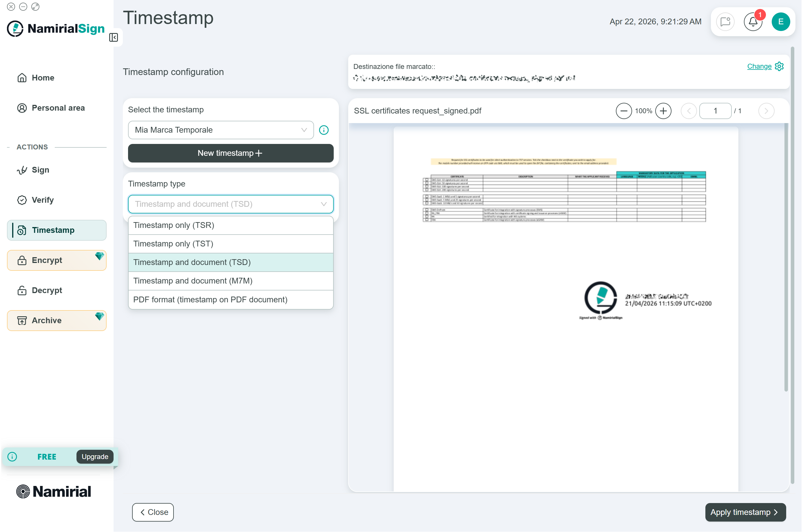The image size is (803, 532).
Task: Open the Mia Marca Temporale dropdown
Action: pos(221,130)
